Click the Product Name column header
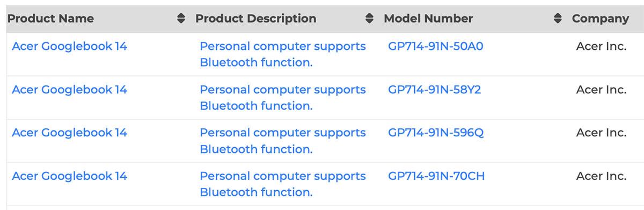The image size is (644, 210). (50, 19)
